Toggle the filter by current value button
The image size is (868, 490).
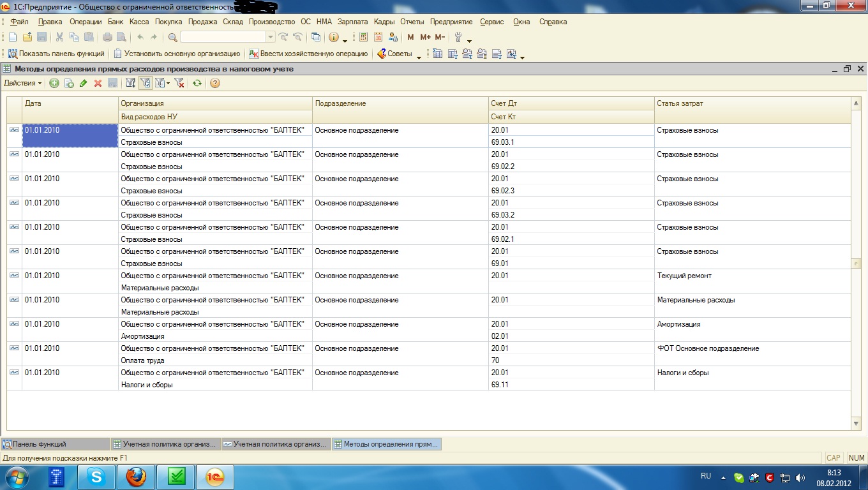146,83
